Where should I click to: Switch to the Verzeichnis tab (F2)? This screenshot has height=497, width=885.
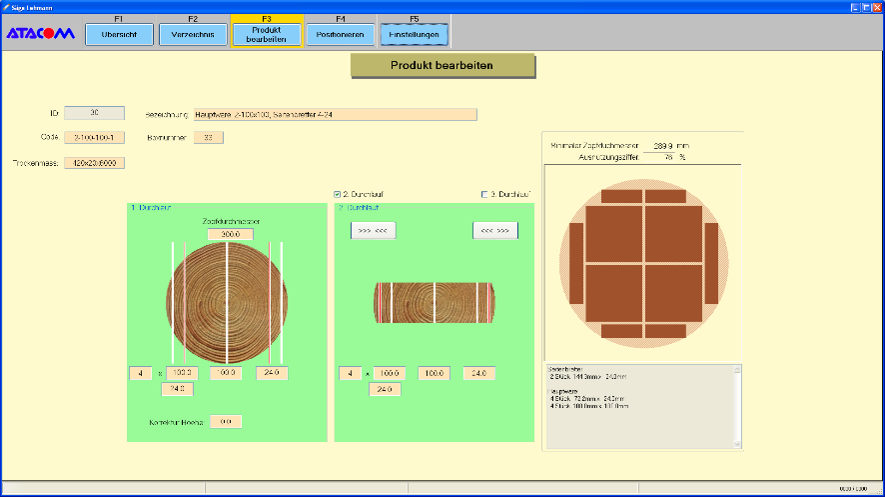coord(192,34)
